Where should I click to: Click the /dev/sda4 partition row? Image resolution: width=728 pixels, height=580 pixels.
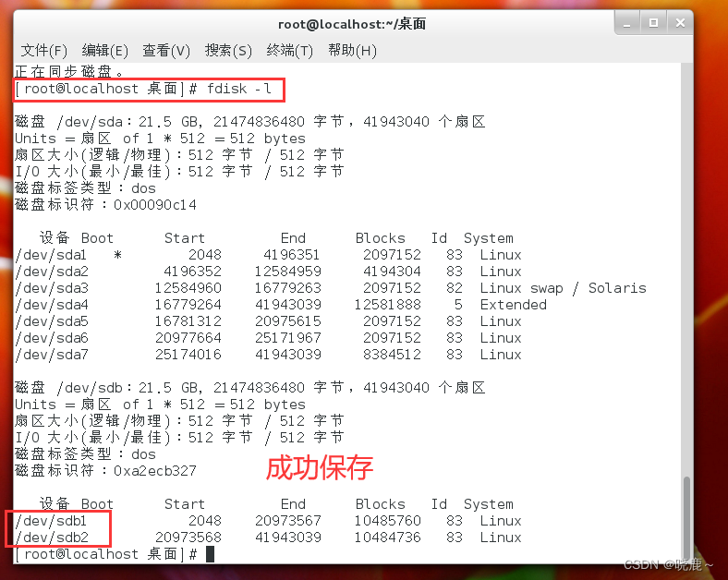[x=281, y=305]
